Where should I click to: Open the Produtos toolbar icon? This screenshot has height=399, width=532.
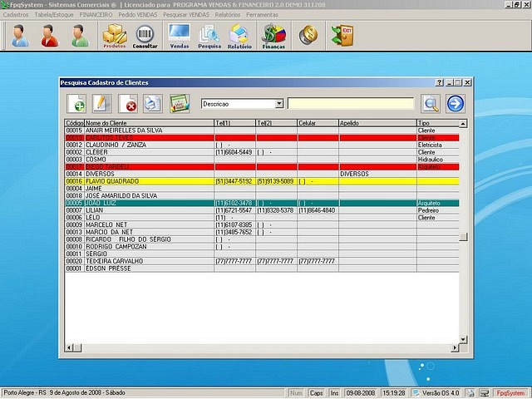click(115, 36)
